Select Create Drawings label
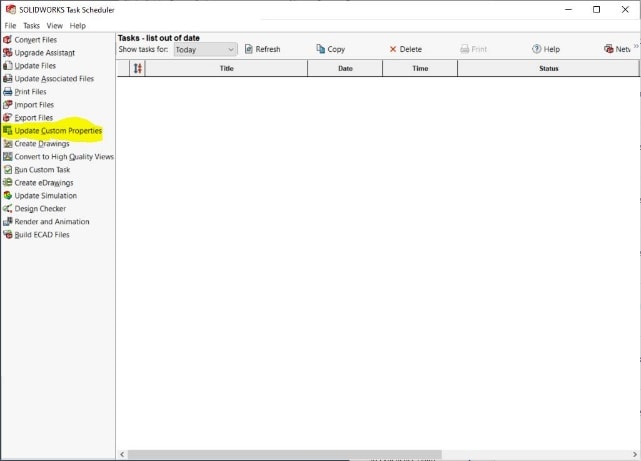641x461 pixels. point(42,144)
